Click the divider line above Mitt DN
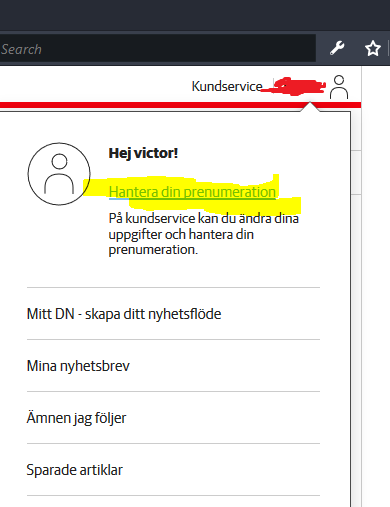Screen dimensions: 390x507 173,287
